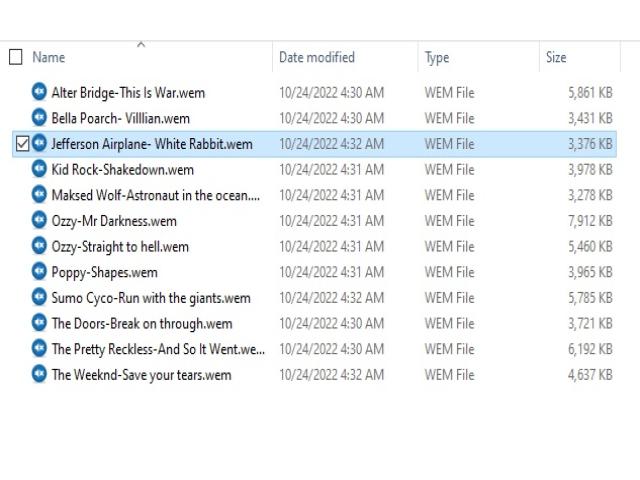The width and height of the screenshot is (640, 480).
Task: Click the Poppy-Shapes file icon
Action: [39, 272]
